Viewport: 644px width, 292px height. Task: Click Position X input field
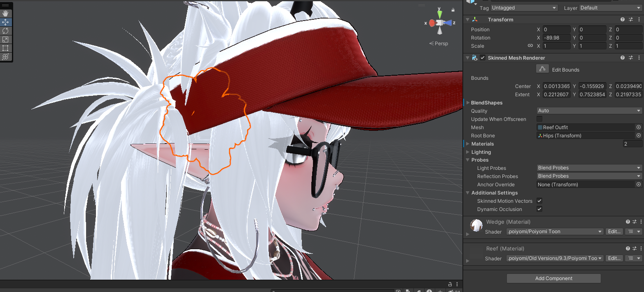pyautogui.click(x=556, y=30)
